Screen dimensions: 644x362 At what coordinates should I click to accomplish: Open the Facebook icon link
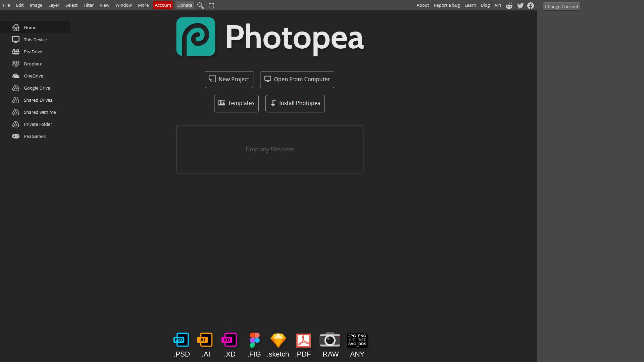pyautogui.click(x=531, y=5)
